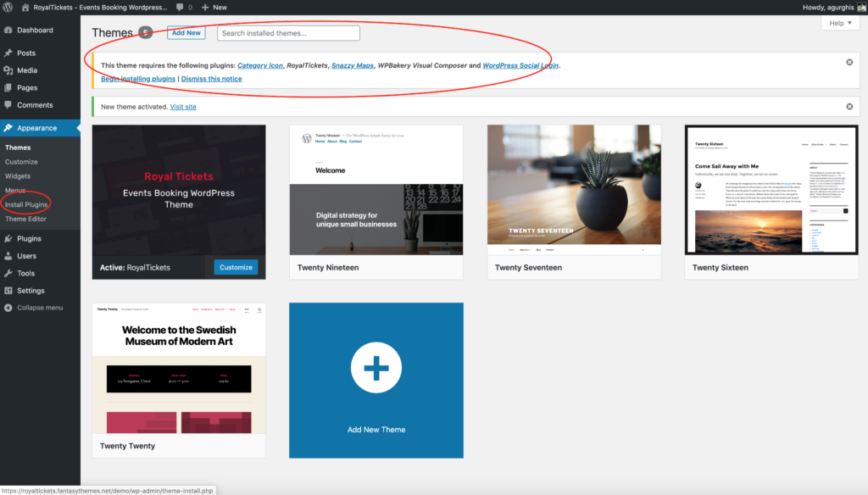Open the Customize submenu item
Image resolution: width=868 pixels, height=495 pixels.
pos(21,162)
